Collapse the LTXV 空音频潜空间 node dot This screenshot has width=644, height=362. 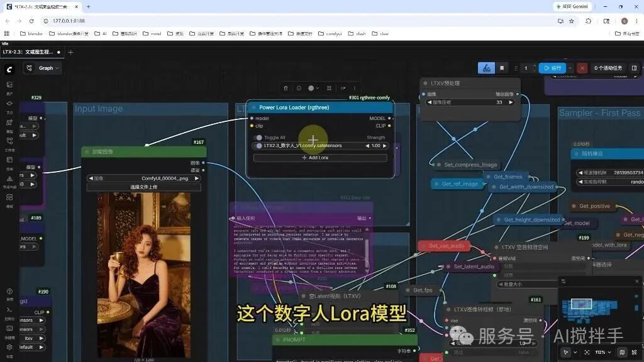pos(497,247)
